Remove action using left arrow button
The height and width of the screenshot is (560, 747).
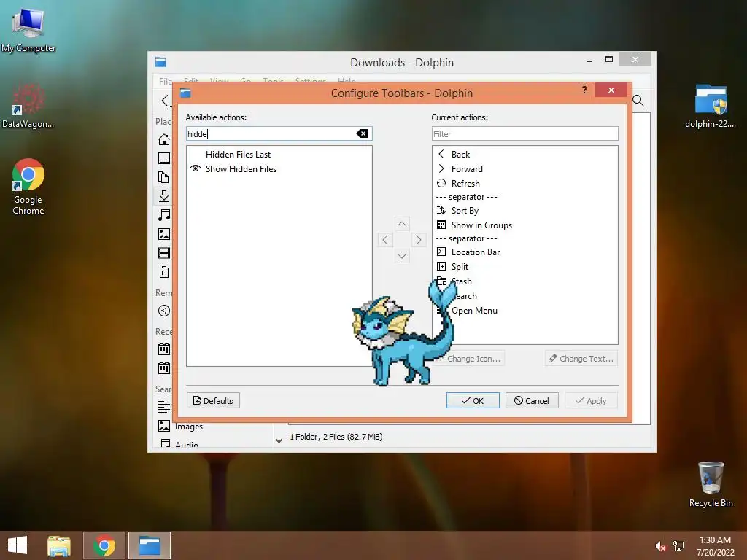(385, 239)
